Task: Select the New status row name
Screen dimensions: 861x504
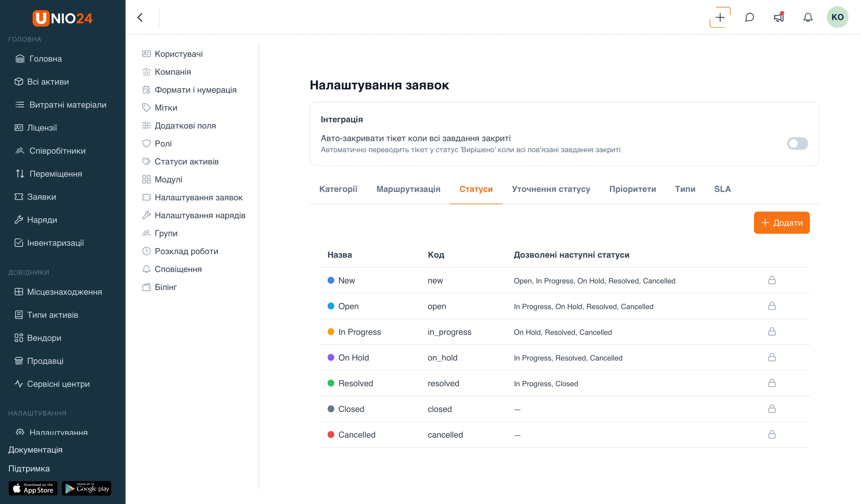Action: tap(346, 280)
